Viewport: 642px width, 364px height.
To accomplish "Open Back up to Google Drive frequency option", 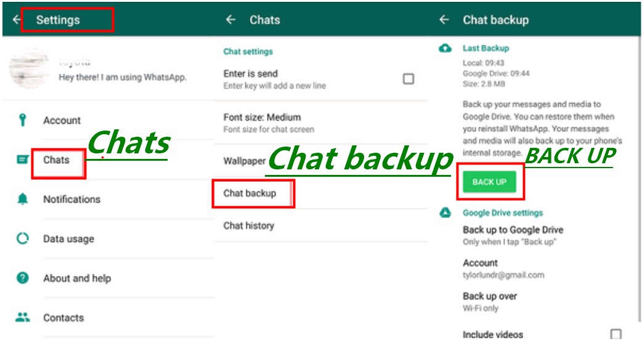I will pyautogui.click(x=513, y=235).
